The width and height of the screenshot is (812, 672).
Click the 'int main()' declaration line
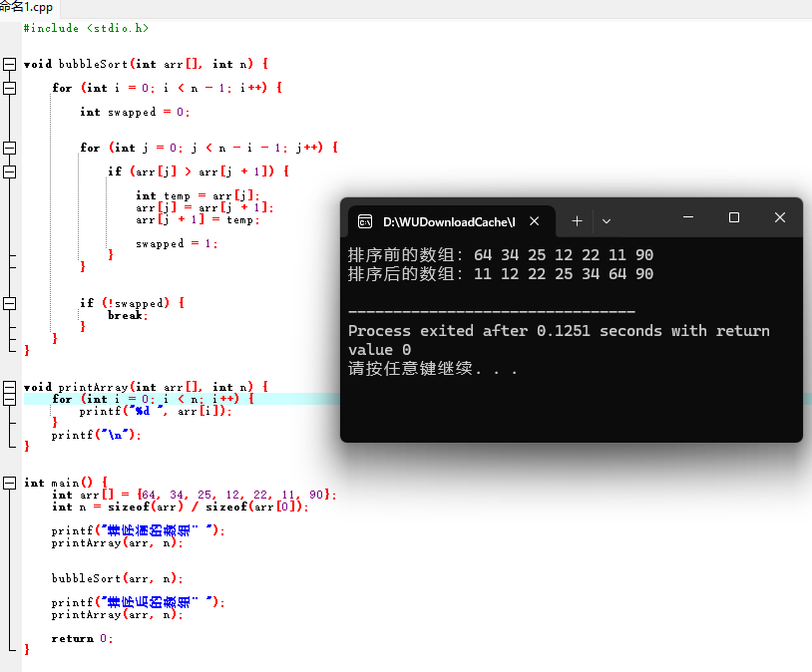point(66,483)
